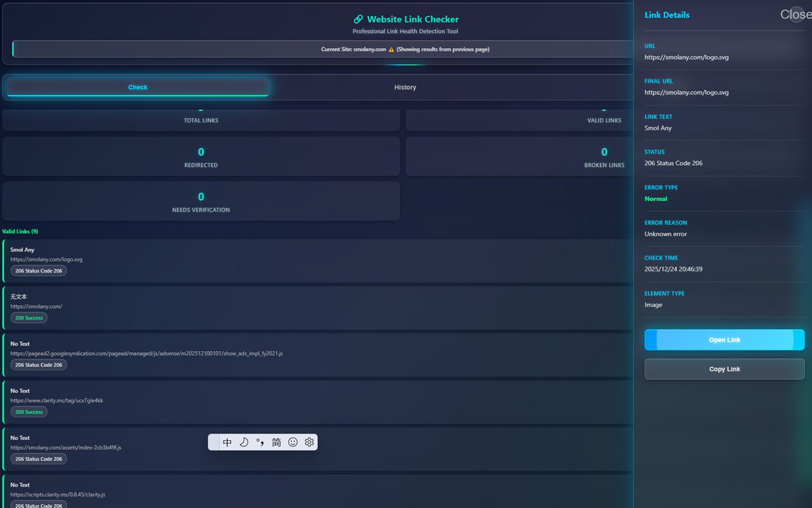Click the Open Link button
Image resolution: width=812 pixels, height=508 pixels.
point(724,340)
